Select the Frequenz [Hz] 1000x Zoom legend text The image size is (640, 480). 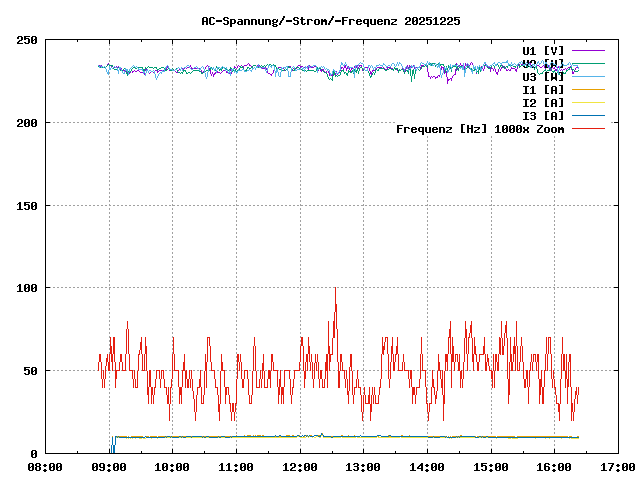480,128
